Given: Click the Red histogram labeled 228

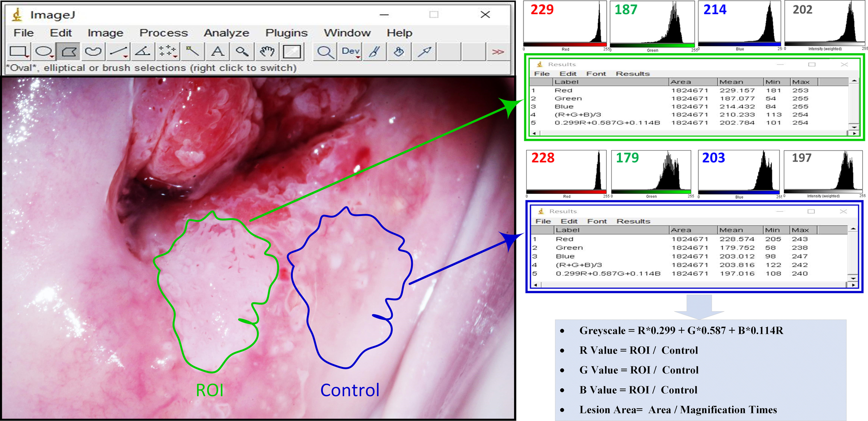Looking at the screenshot, I should 566,174.
